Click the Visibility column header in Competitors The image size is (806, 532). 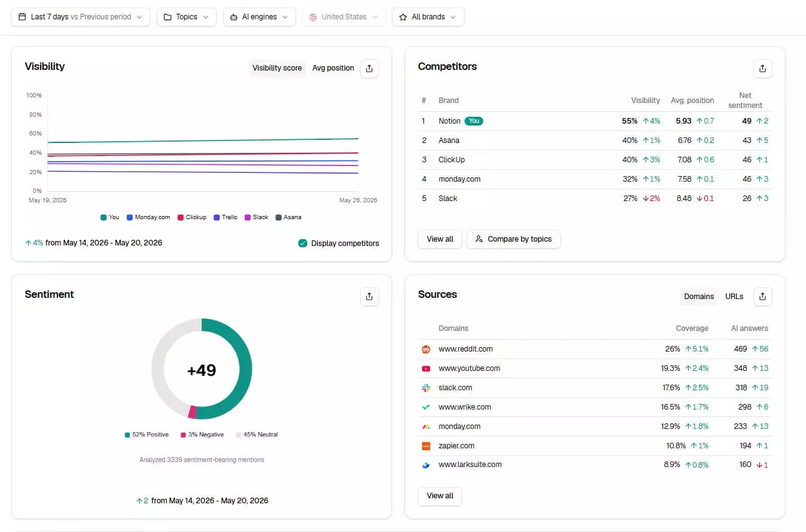pos(646,101)
